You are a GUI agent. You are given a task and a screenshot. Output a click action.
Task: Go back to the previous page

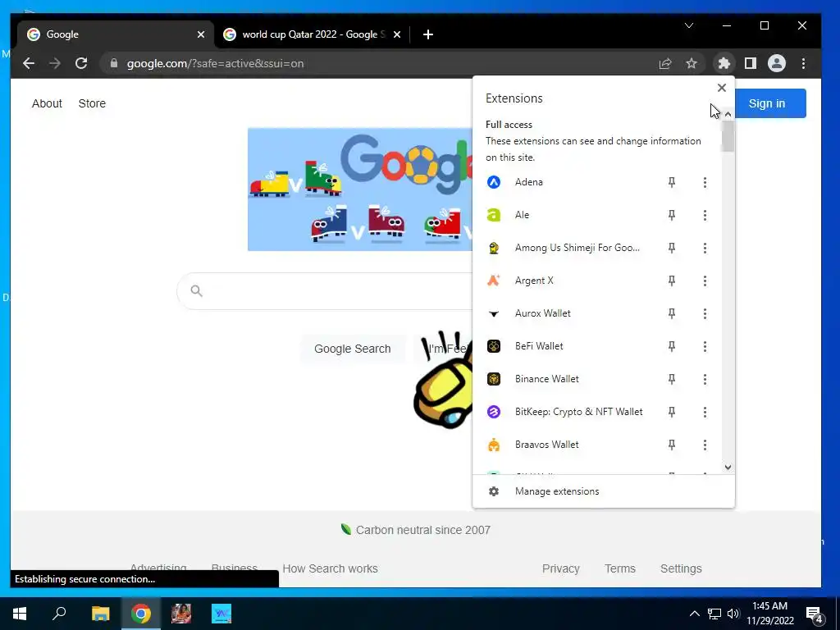pos(29,63)
